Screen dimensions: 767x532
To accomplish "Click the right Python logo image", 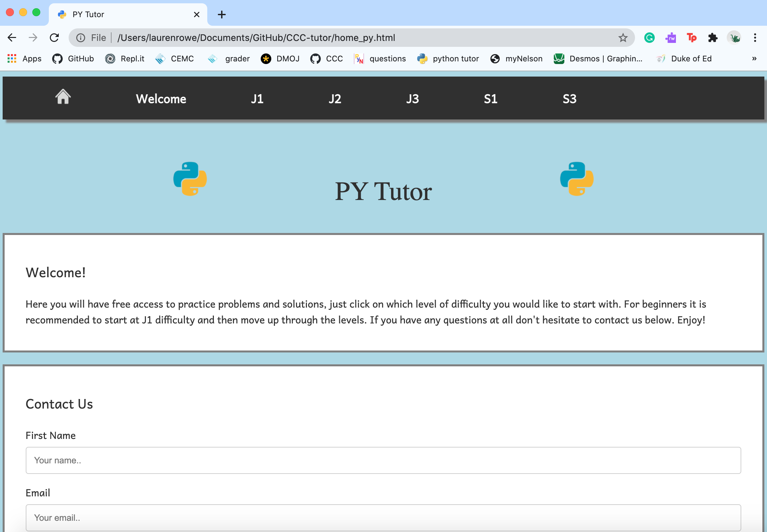I will tap(577, 179).
